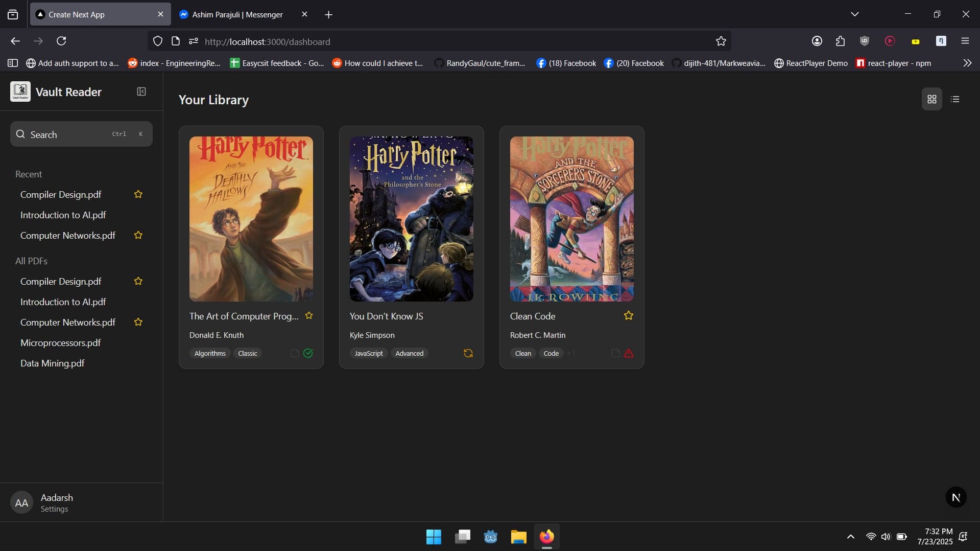Open Computer Networks.pdf in All PDFs list
The height and width of the screenshot is (551, 980).
68,323
